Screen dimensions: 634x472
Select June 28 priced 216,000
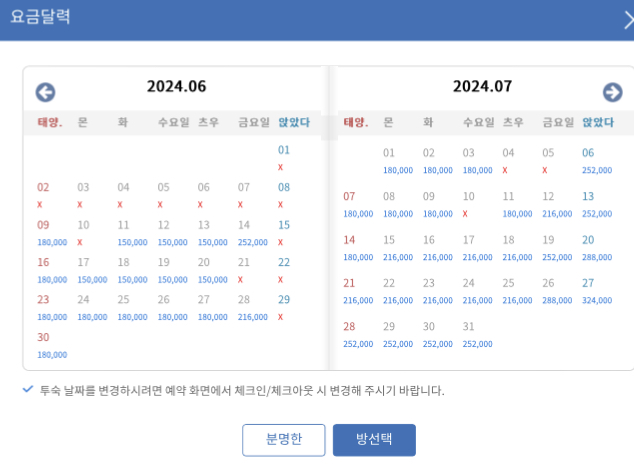coord(252,308)
